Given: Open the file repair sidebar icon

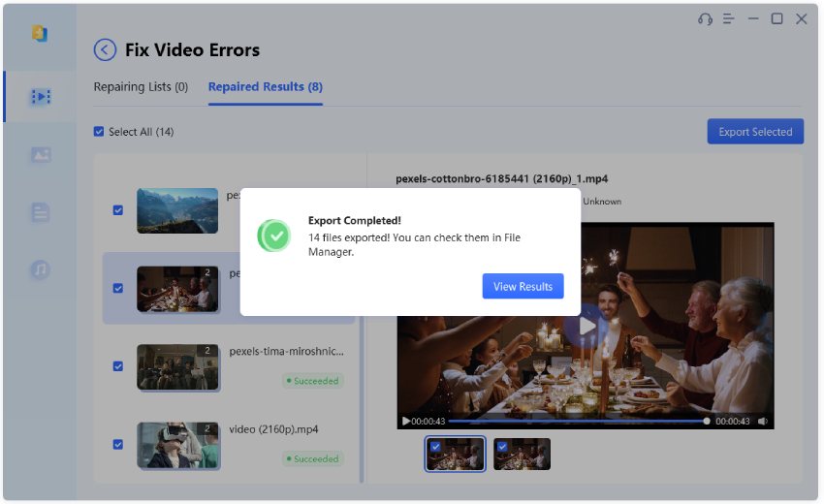Looking at the screenshot, I should pyautogui.click(x=40, y=212).
